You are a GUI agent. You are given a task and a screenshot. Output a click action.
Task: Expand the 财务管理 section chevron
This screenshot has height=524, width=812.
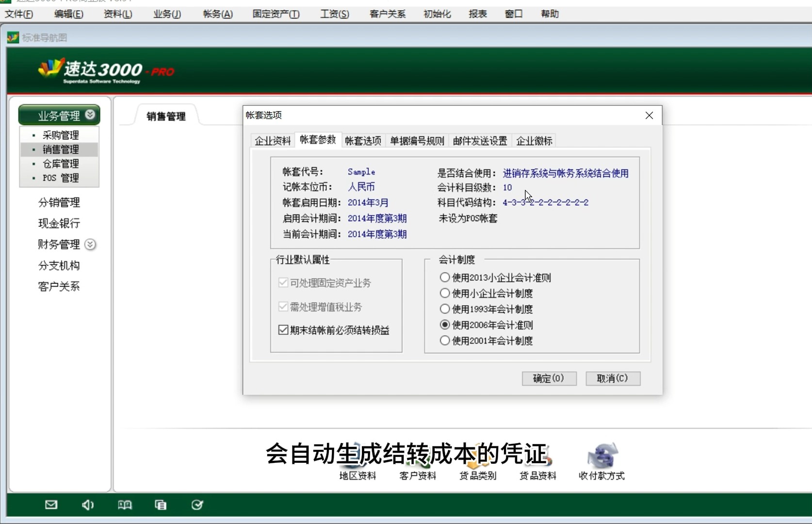[90, 244]
